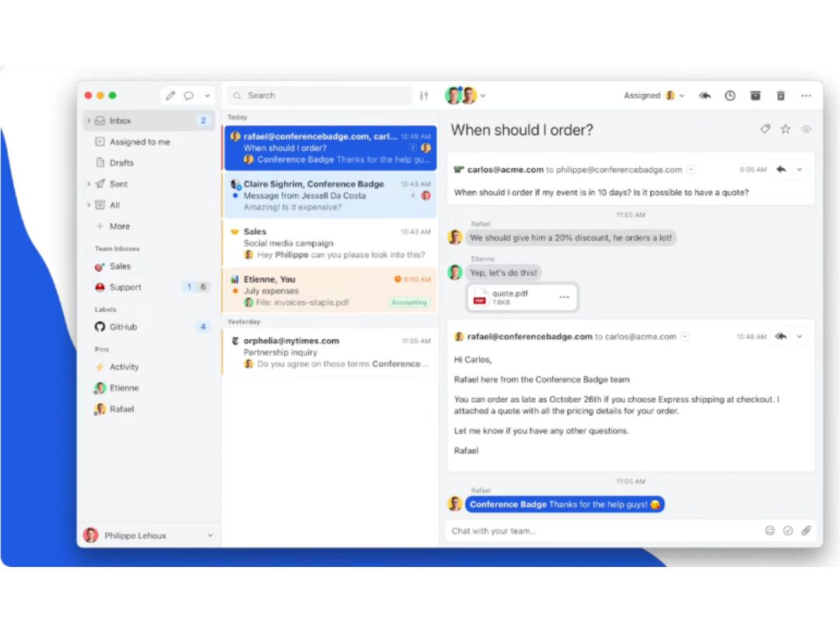Screen dimensions: 840x630
Task: Expand options for carlos@acme.com message
Action: point(800,170)
